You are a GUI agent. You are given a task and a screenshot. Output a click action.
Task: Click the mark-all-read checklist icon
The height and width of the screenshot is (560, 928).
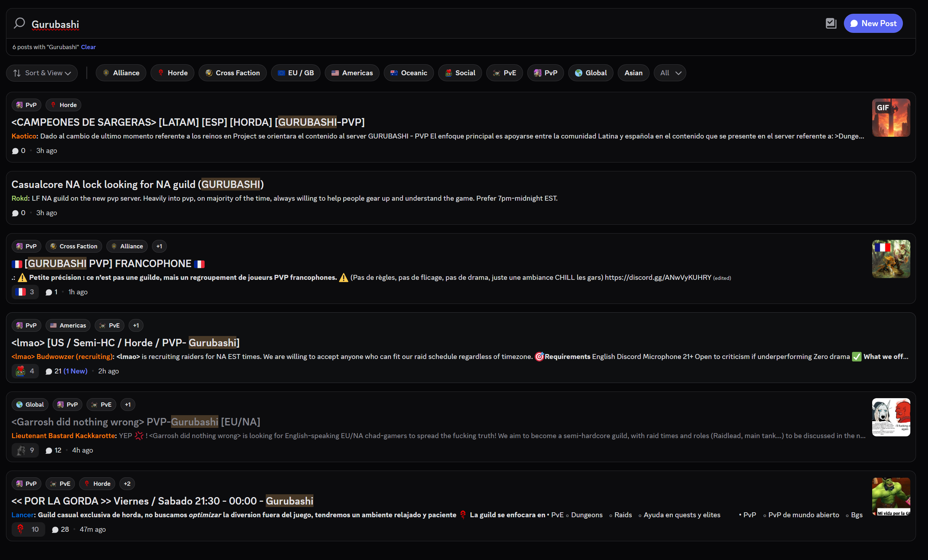(x=830, y=23)
